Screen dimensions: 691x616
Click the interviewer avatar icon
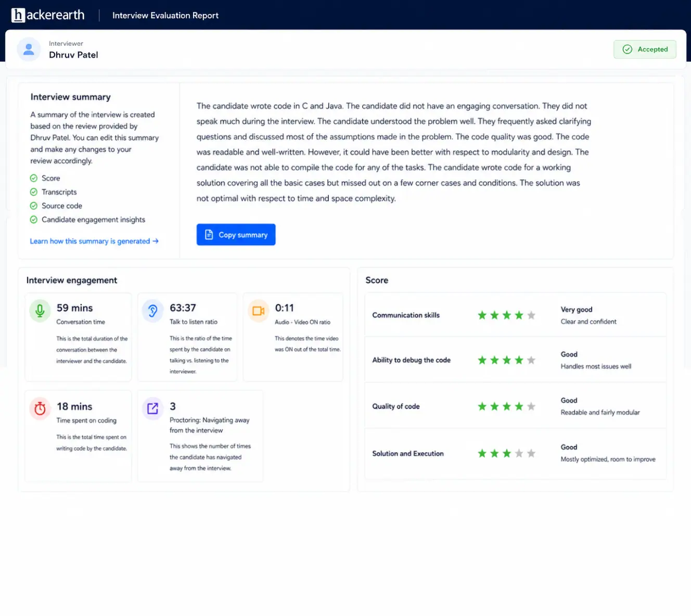click(29, 49)
